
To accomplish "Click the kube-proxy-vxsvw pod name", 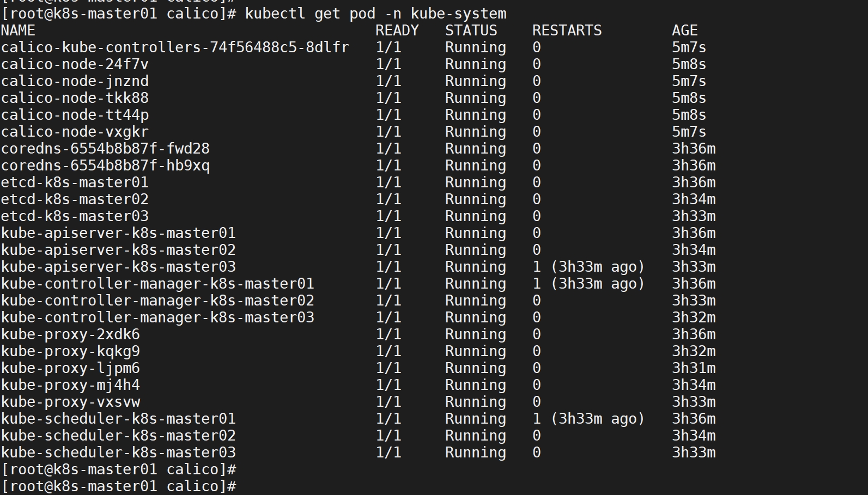I will [x=70, y=402].
